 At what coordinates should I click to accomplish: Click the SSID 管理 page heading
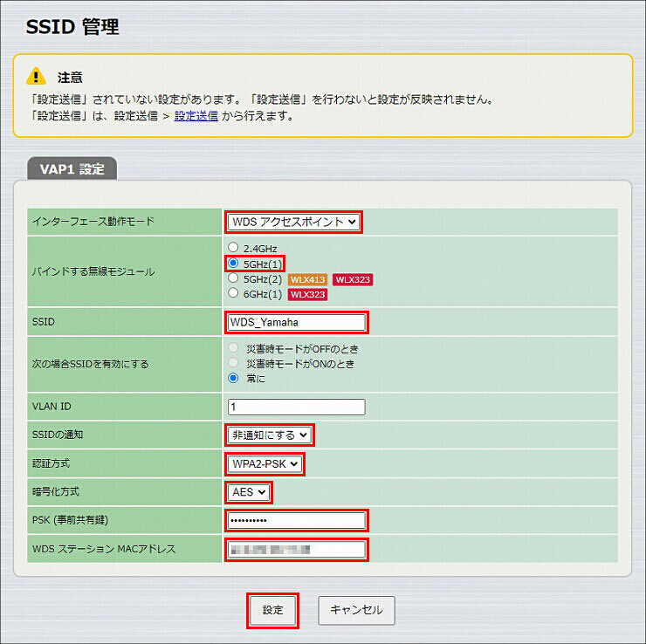72,27
